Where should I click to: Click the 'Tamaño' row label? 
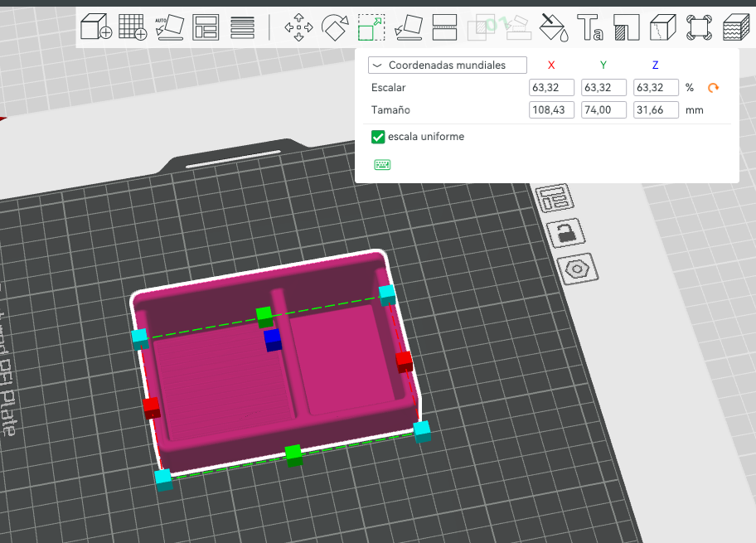tap(390, 110)
